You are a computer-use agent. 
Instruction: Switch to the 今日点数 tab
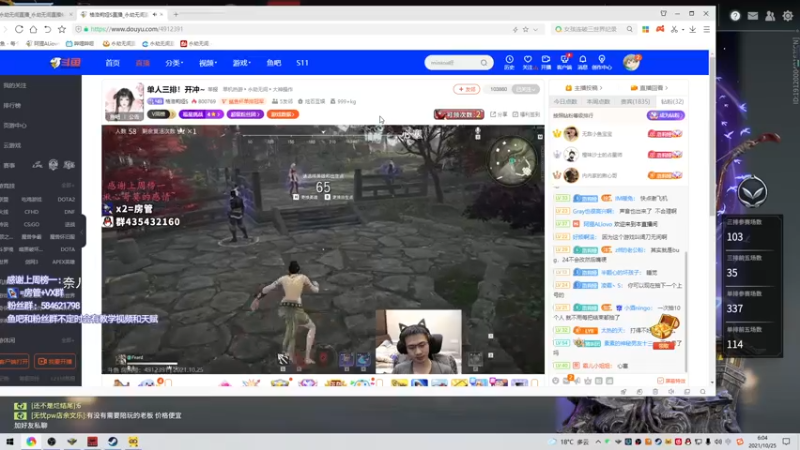pyautogui.click(x=565, y=102)
